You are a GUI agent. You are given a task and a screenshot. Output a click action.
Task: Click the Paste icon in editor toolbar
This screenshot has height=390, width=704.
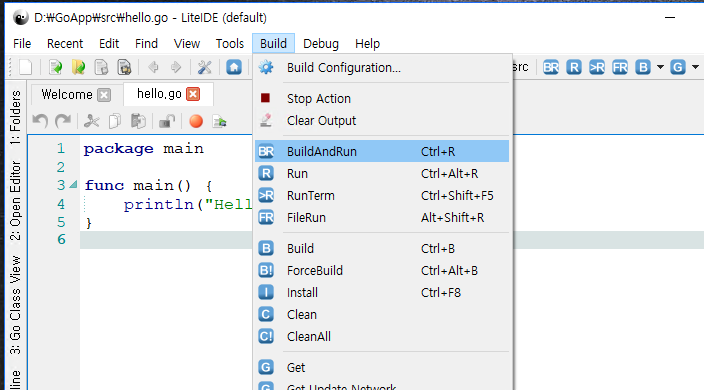click(x=138, y=121)
